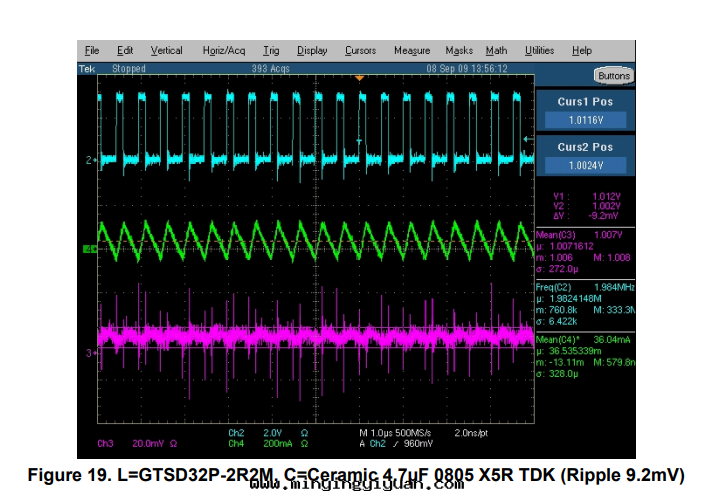This screenshot has width=717, height=501.
Task: Open the File menu
Action: pyautogui.click(x=92, y=50)
